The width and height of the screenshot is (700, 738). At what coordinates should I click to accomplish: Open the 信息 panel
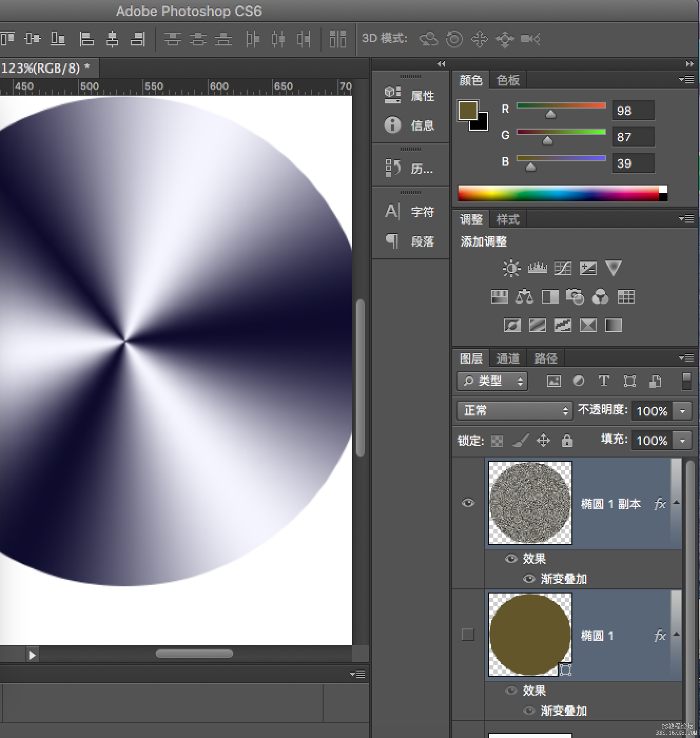pyautogui.click(x=410, y=125)
